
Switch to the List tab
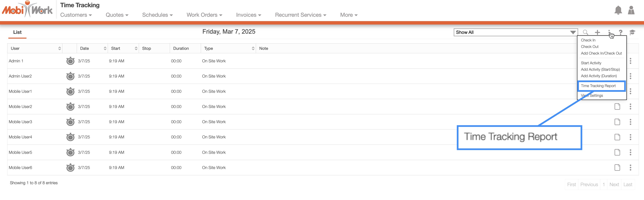click(17, 32)
